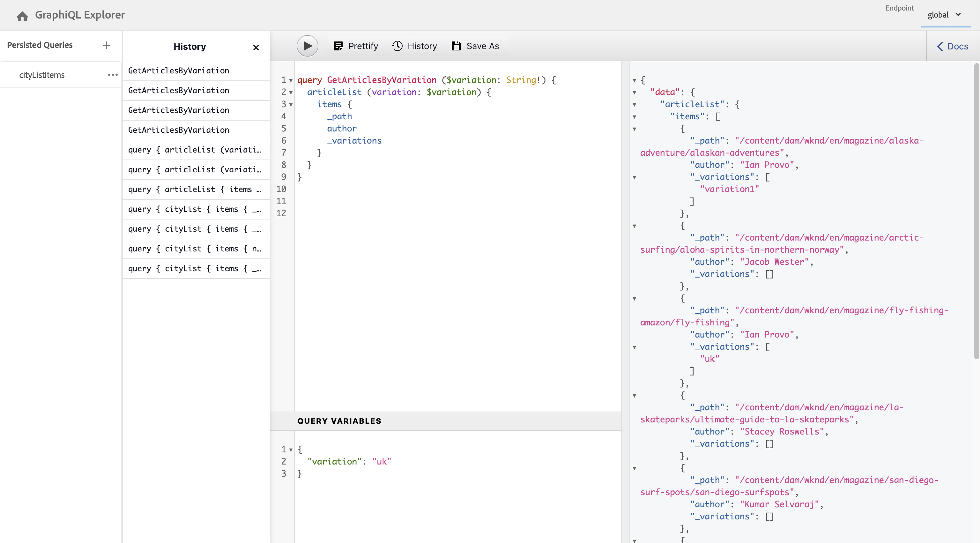Collapse the "data" node in results
Viewport: 980px width, 543px height.
point(634,93)
